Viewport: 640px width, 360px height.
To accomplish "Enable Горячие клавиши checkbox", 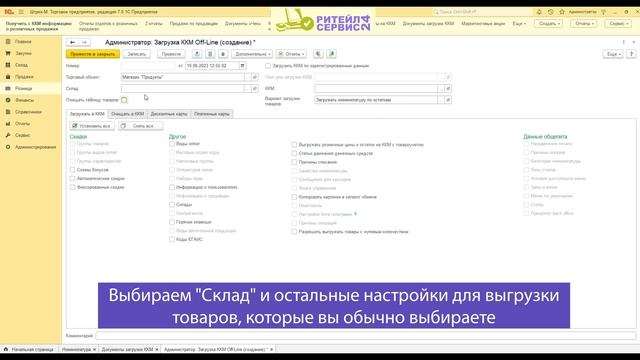I will pyautogui.click(x=172, y=222).
